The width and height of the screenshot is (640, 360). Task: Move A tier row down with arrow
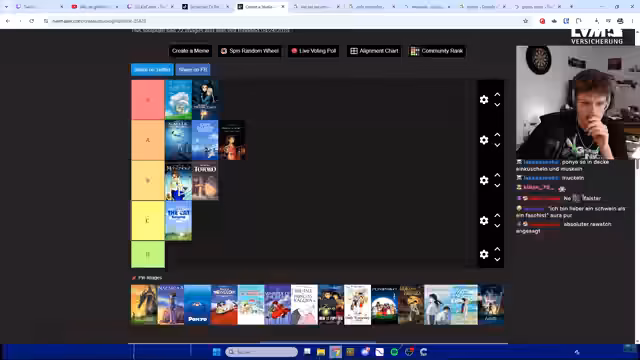[497, 145]
